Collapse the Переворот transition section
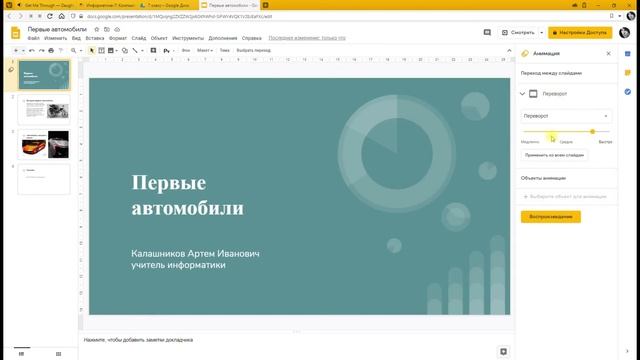640x360 pixels. 522,93
